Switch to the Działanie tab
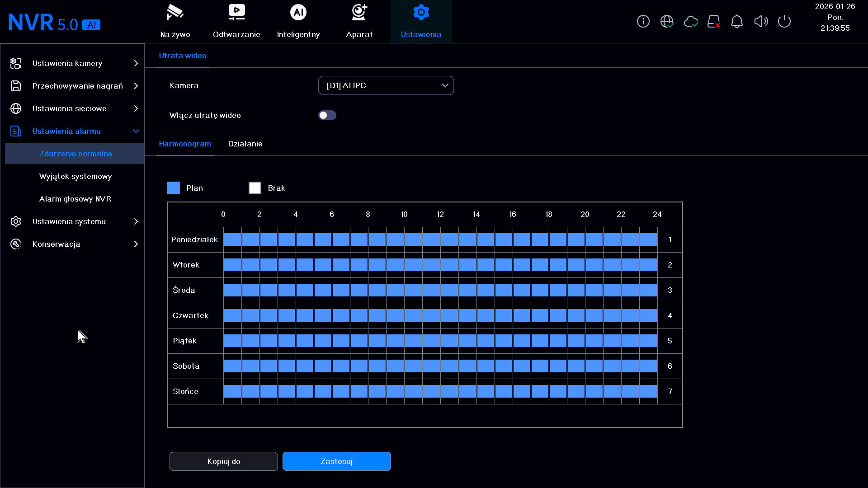 (x=245, y=144)
